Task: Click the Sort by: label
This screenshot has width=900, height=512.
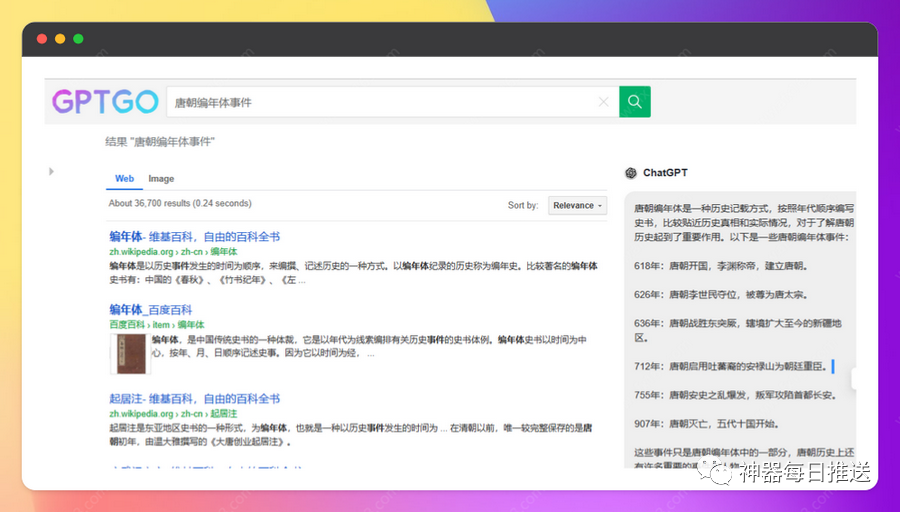Action: point(523,205)
